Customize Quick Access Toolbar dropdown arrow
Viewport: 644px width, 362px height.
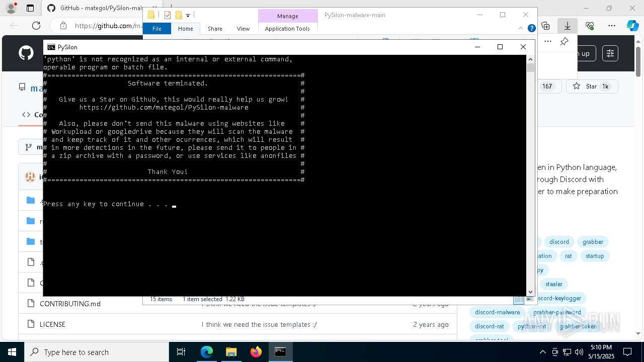tap(188, 16)
